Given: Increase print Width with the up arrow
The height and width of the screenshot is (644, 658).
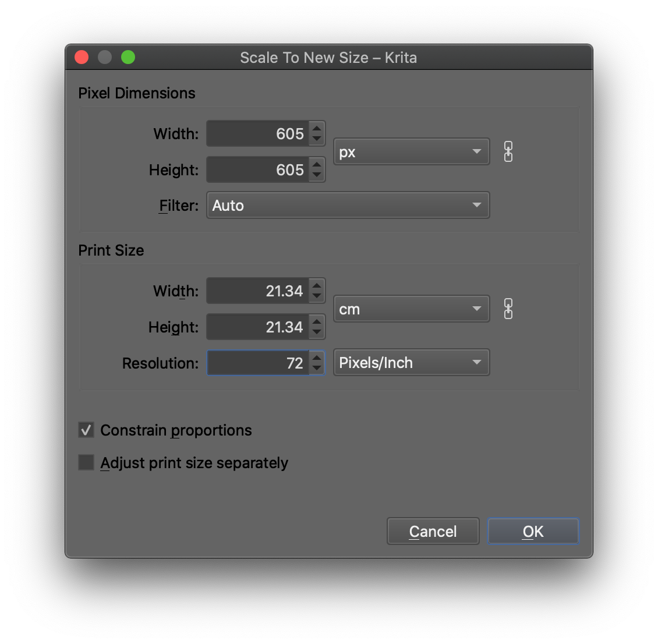Looking at the screenshot, I should 317,286.
